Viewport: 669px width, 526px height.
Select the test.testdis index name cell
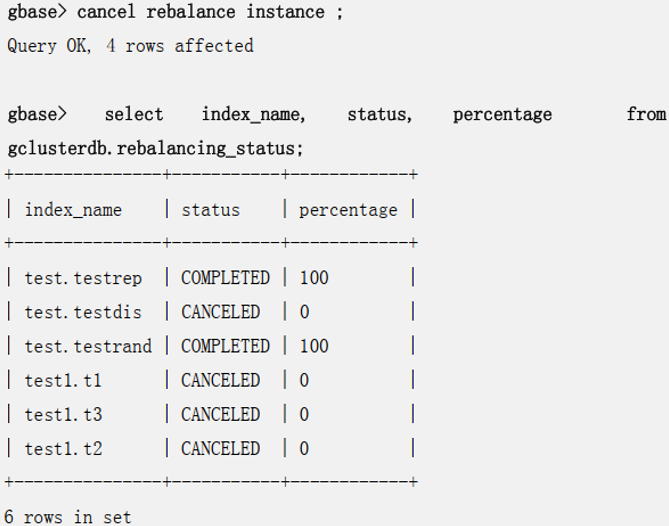(83, 312)
